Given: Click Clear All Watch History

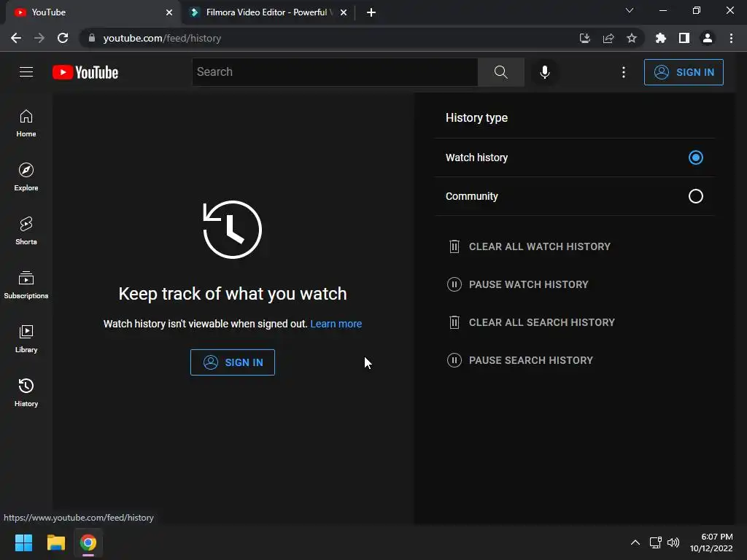Looking at the screenshot, I should tap(529, 246).
